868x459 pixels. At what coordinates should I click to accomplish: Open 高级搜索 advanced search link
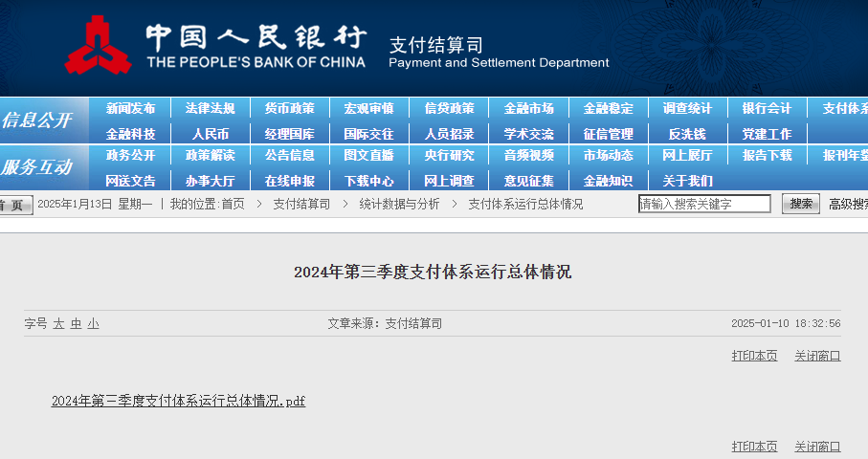pyautogui.click(x=848, y=204)
